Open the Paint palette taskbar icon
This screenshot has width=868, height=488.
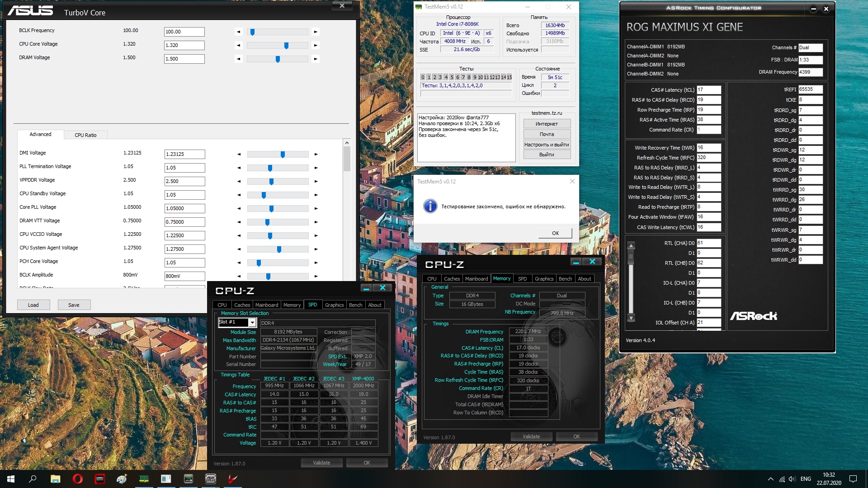pos(122,479)
